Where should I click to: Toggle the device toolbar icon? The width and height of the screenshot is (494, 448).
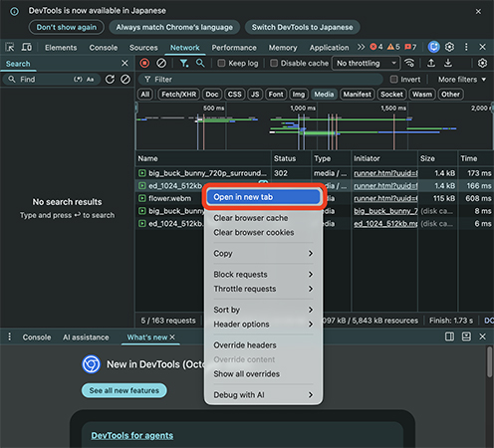[x=27, y=47]
